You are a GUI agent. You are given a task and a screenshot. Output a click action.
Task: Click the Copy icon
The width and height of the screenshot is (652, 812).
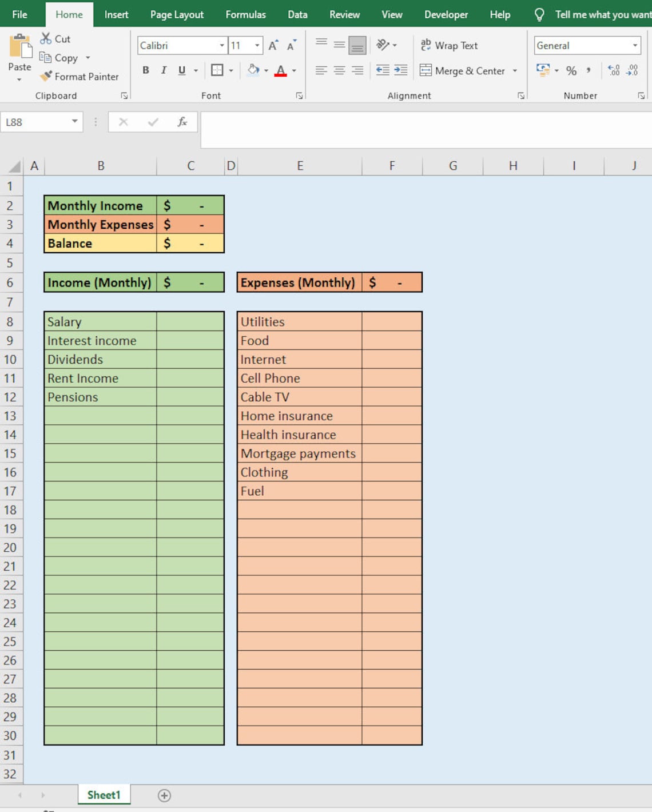pos(46,58)
